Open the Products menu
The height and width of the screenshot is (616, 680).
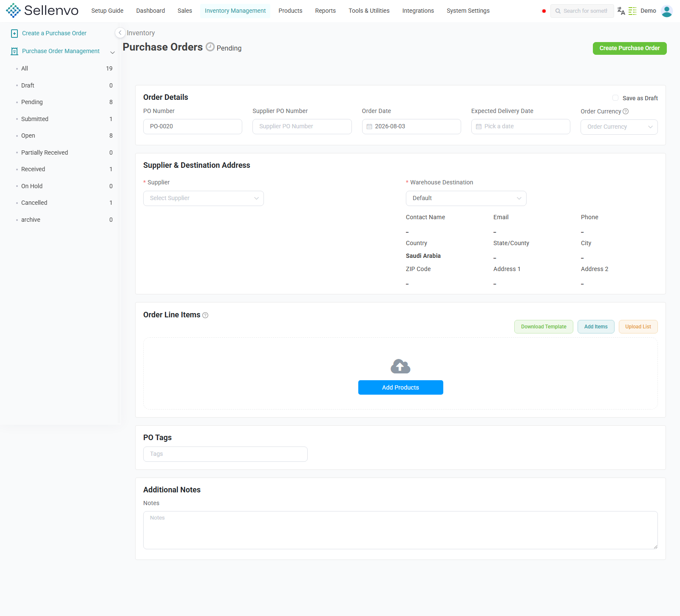coord(291,11)
